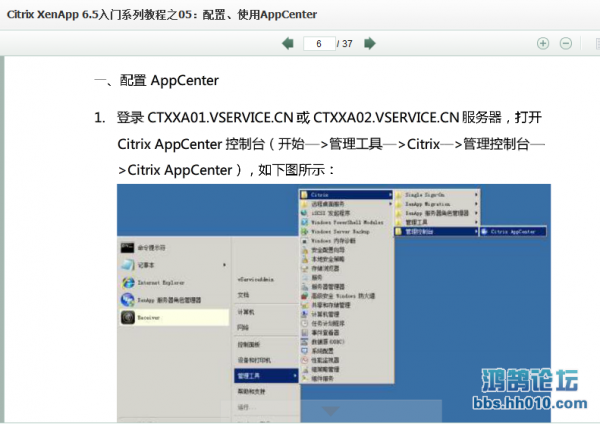
Task: Click 安全配置向导 icon
Action: (305, 250)
